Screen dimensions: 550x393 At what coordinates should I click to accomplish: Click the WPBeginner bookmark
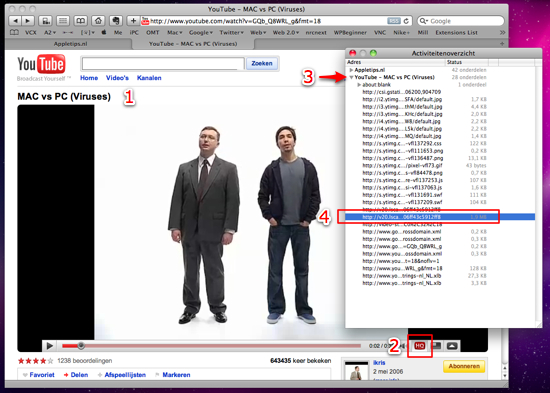click(x=350, y=32)
